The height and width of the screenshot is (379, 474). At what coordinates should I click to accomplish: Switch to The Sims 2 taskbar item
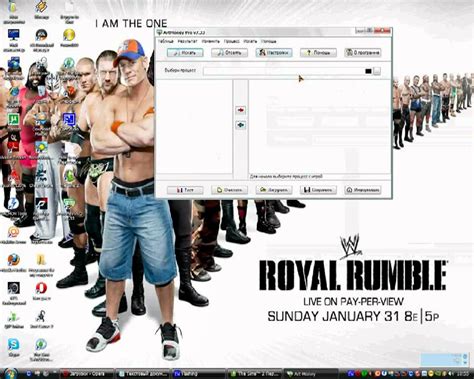[x=255, y=374]
